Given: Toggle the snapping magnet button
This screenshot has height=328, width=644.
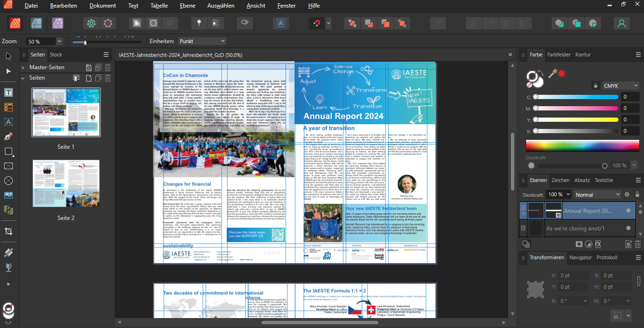Looking at the screenshot, I should tap(316, 23).
